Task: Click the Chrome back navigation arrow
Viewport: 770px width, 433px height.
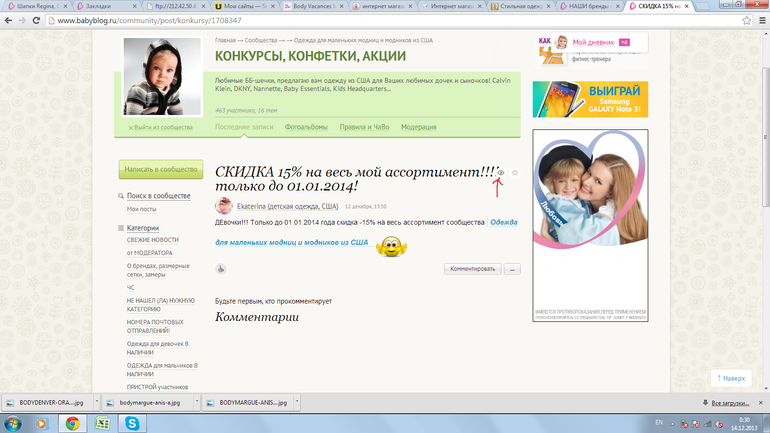Action: 11,20
